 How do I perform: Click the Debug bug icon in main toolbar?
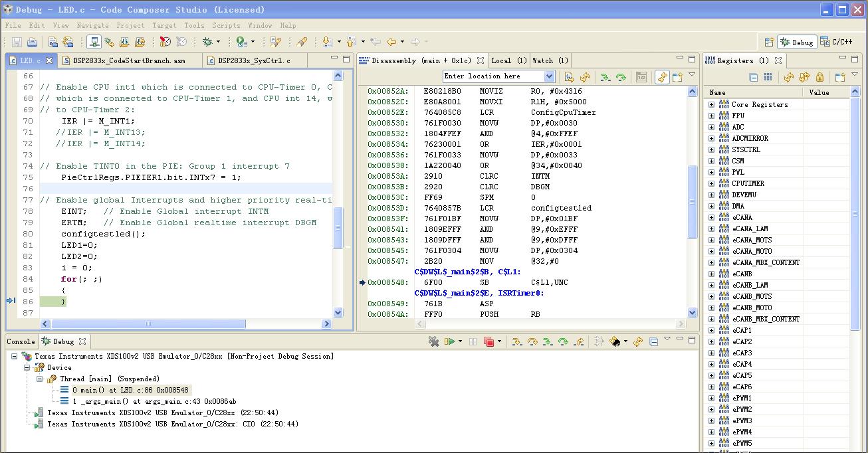207,42
